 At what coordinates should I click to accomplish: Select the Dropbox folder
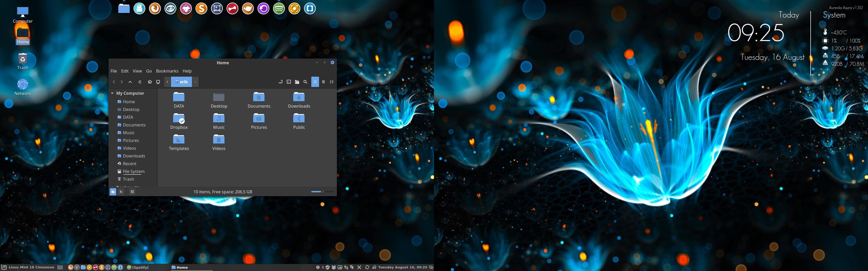click(179, 121)
